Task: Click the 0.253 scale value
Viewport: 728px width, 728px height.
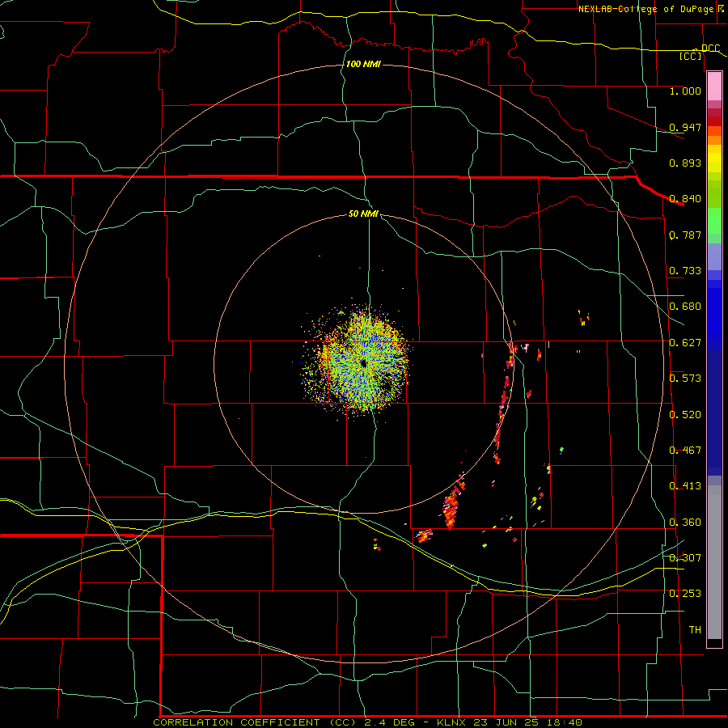Action: coord(685,594)
